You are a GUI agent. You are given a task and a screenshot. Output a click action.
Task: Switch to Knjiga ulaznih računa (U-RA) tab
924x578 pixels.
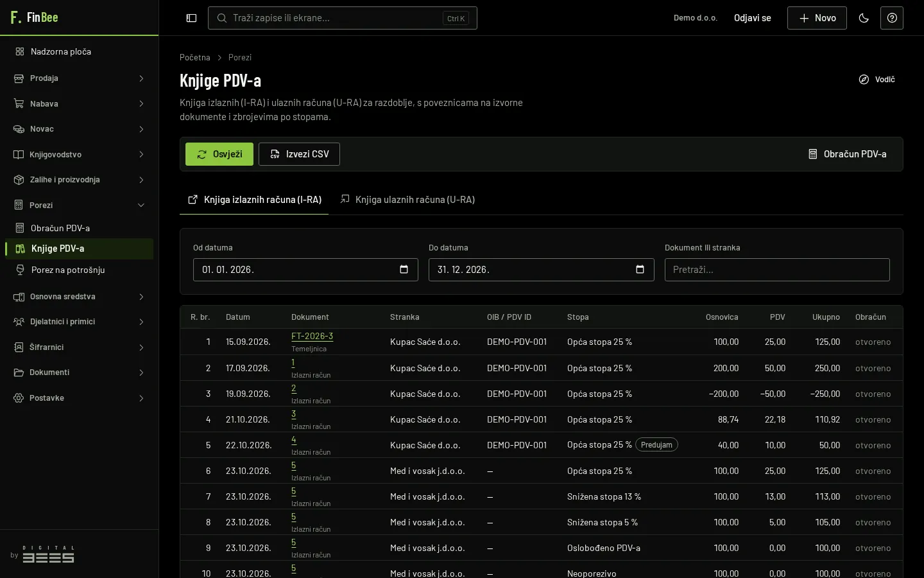(x=407, y=200)
